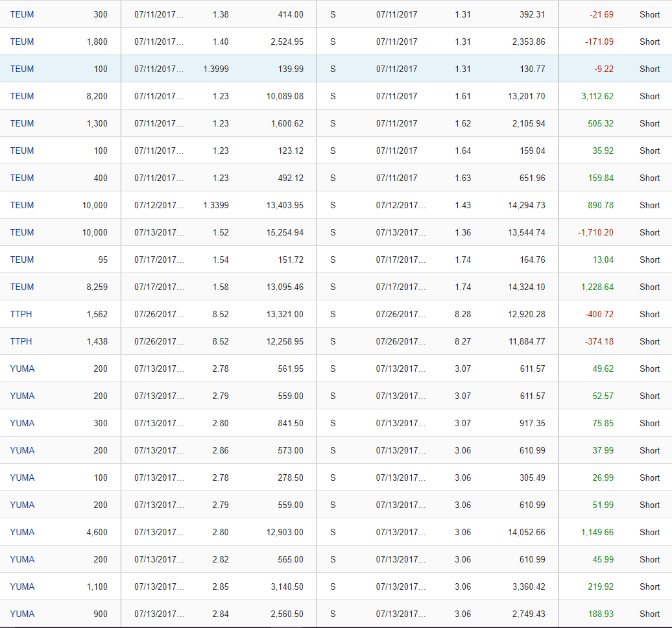Select the quantity 95 cell
Image resolution: width=672 pixels, height=628 pixels.
point(103,260)
